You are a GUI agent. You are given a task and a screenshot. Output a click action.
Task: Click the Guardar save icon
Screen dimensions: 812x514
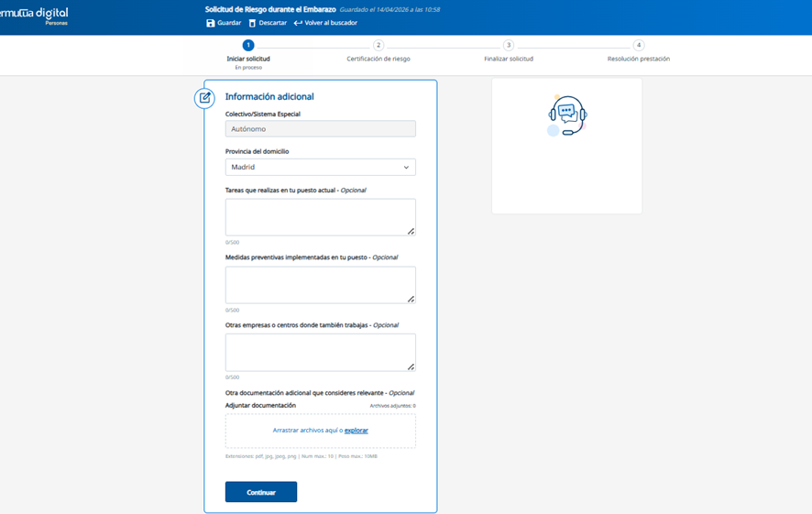click(211, 23)
